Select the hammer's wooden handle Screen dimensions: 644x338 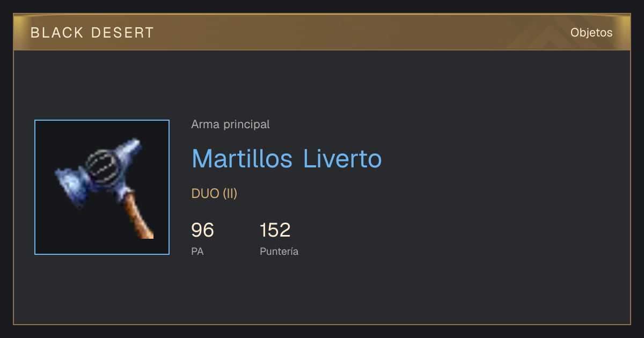[x=139, y=217]
